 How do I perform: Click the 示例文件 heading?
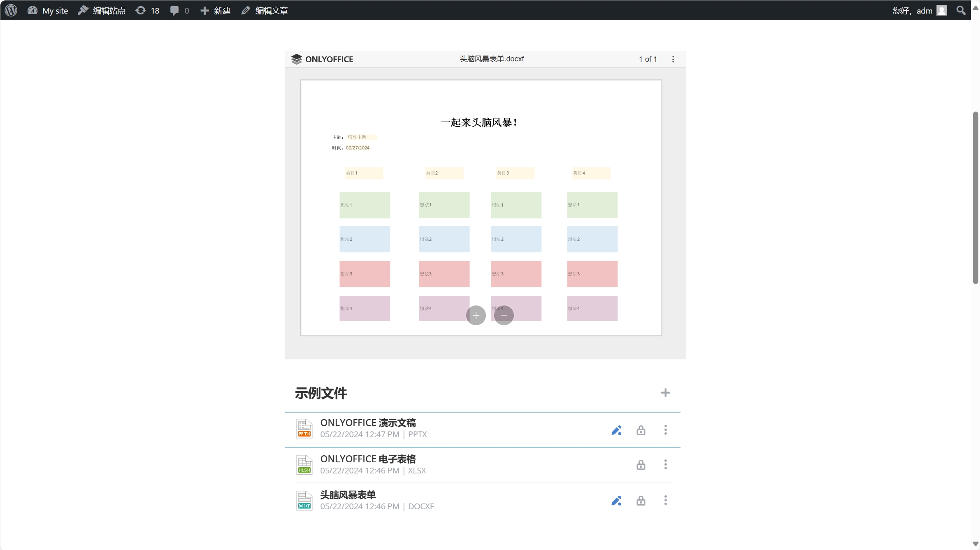321,393
